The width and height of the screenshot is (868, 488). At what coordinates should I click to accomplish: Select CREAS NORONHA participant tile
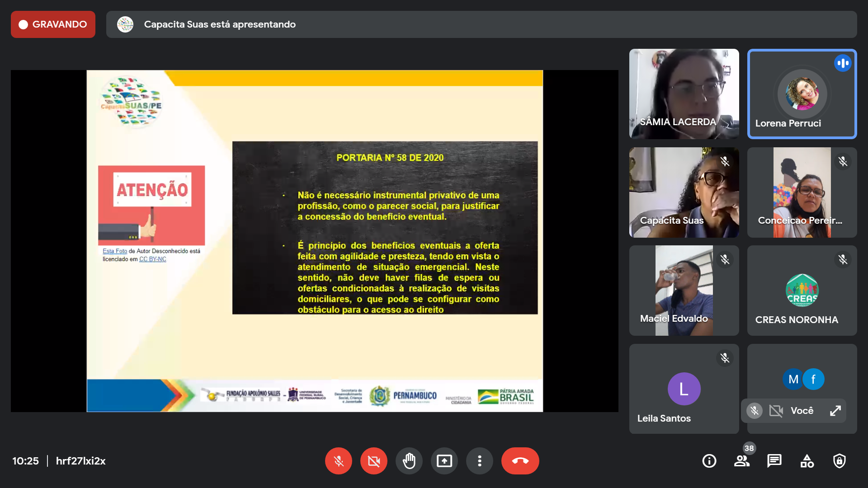802,291
